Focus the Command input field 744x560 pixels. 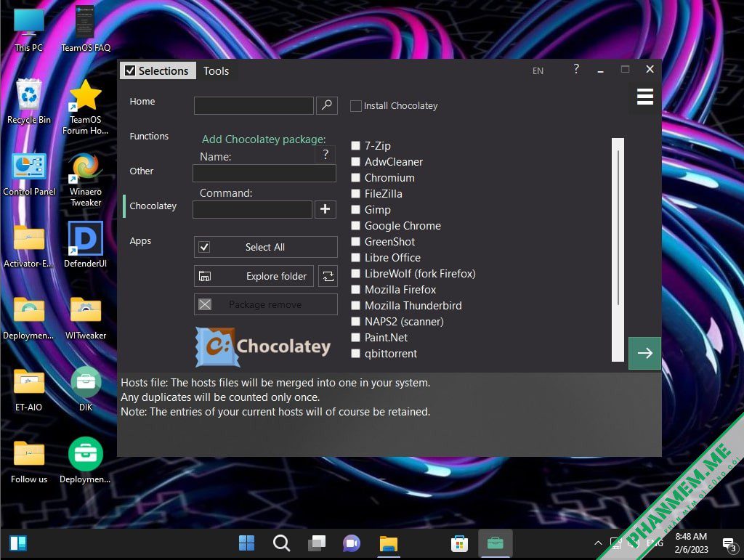(x=252, y=209)
